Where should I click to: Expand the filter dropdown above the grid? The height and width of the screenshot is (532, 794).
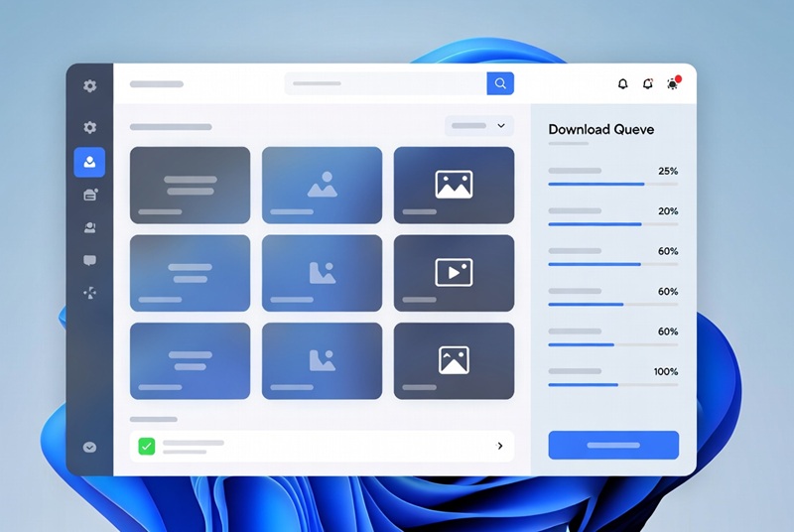click(479, 125)
